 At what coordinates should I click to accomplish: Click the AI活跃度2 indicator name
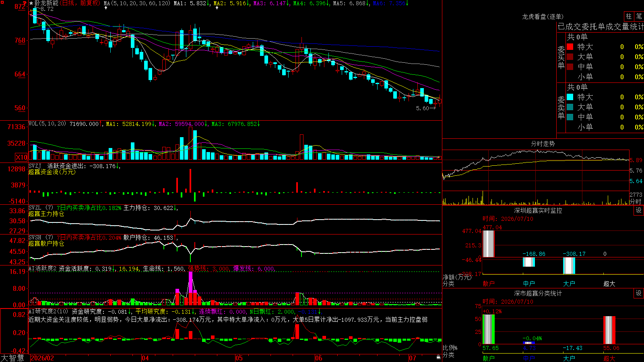pyautogui.click(x=43, y=268)
